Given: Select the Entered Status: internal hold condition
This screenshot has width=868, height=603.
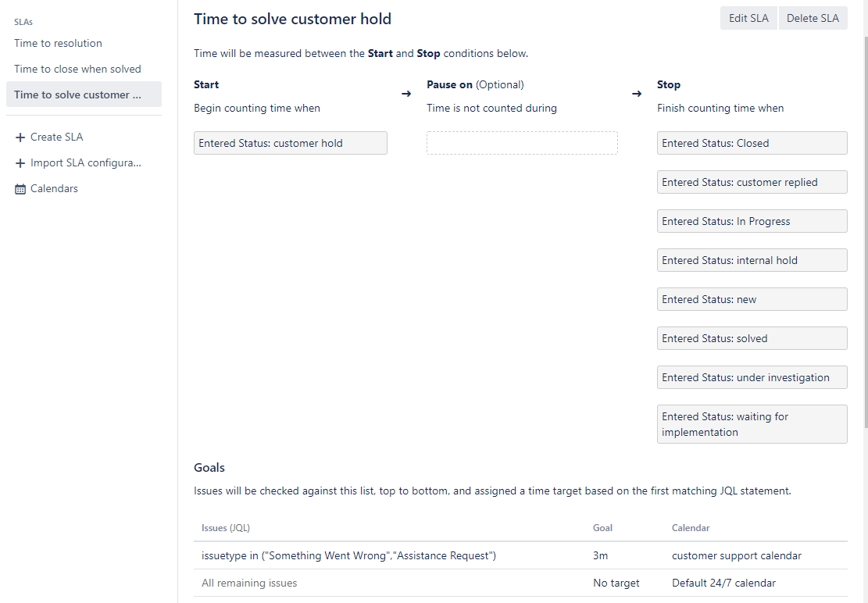Looking at the screenshot, I should (x=752, y=260).
